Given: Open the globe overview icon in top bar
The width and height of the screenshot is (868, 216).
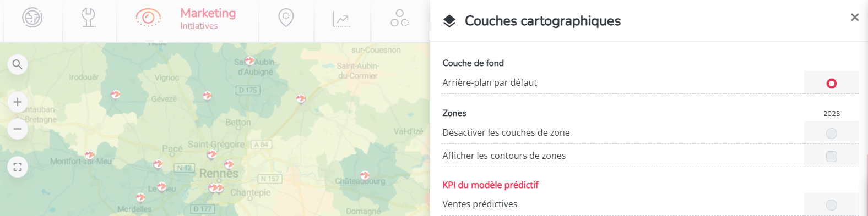Looking at the screenshot, I should [x=32, y=18].
